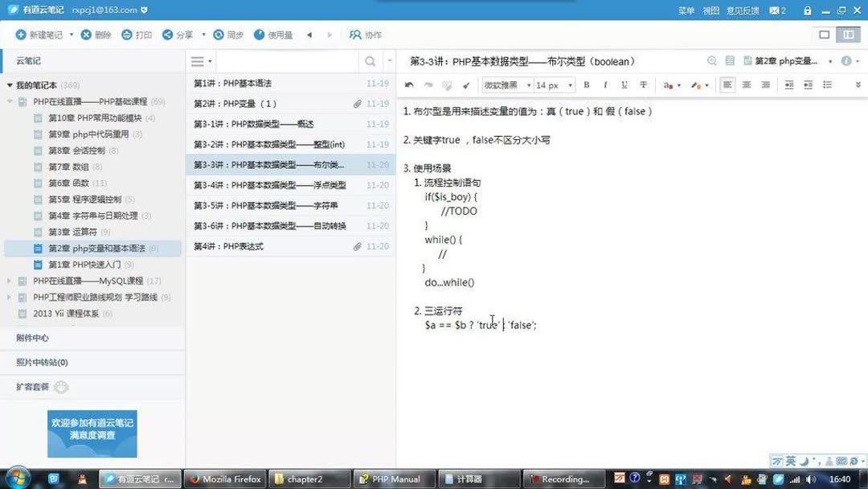Undo the last edit
868x489 pixels.
408,84
